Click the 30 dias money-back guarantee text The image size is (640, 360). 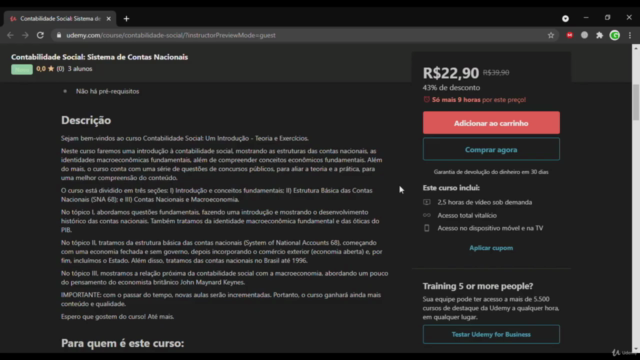[491, 172]
